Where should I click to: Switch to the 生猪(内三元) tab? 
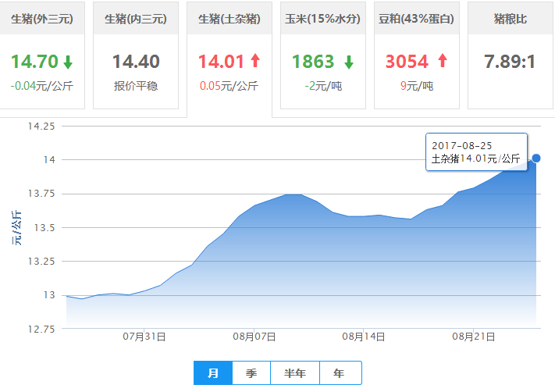pos(136,19)
